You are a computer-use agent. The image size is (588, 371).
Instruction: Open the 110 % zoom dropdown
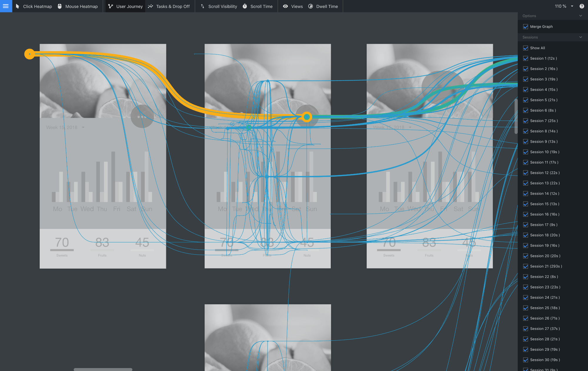click(572, 6)
